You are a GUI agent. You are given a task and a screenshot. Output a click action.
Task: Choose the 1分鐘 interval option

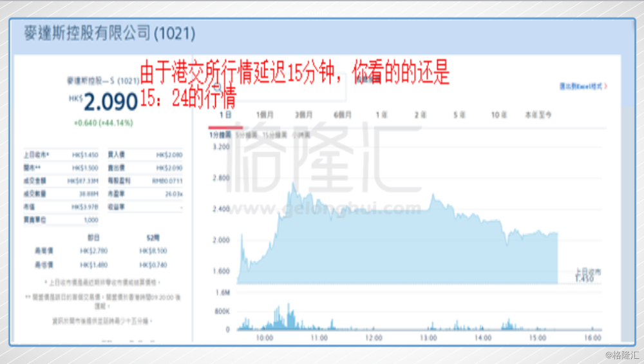(220, 135)
